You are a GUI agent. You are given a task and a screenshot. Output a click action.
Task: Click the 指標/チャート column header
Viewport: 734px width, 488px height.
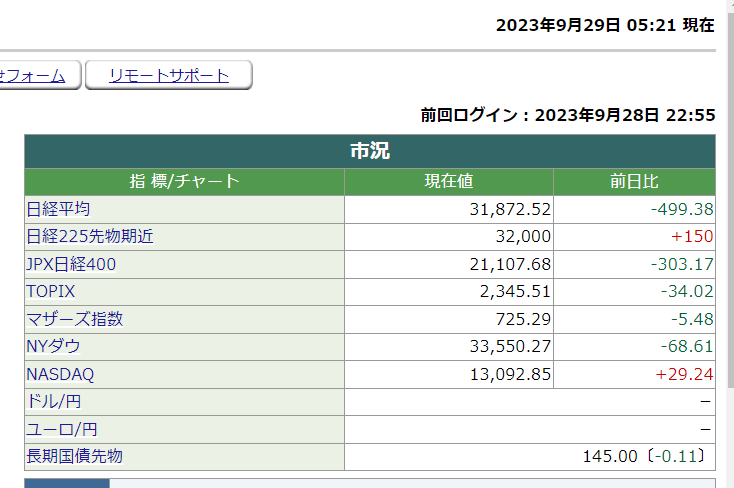(184, 182)
